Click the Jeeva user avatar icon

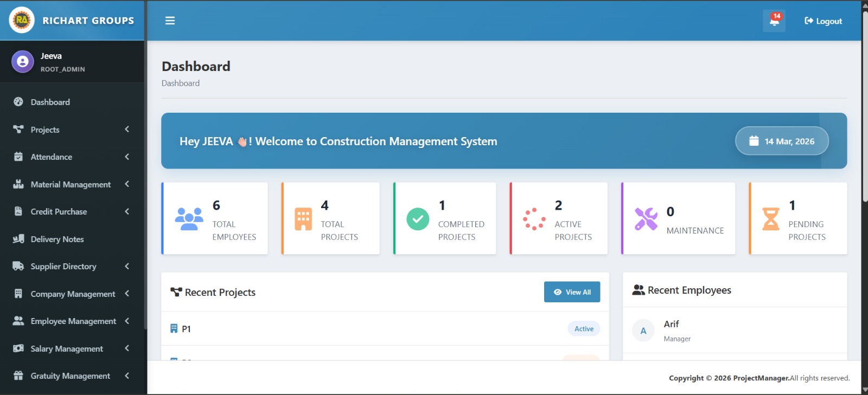23,62
